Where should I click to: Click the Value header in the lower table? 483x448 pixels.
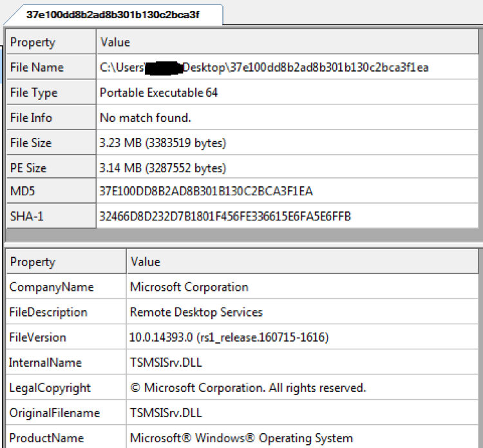[x=303, y=262]
